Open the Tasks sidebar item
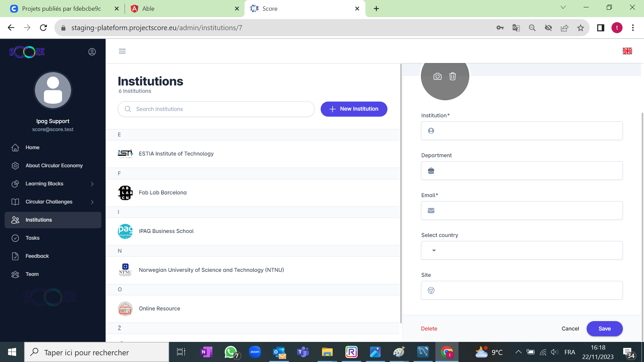The width and height of the screenshot is (644, 362). point(33,238)
